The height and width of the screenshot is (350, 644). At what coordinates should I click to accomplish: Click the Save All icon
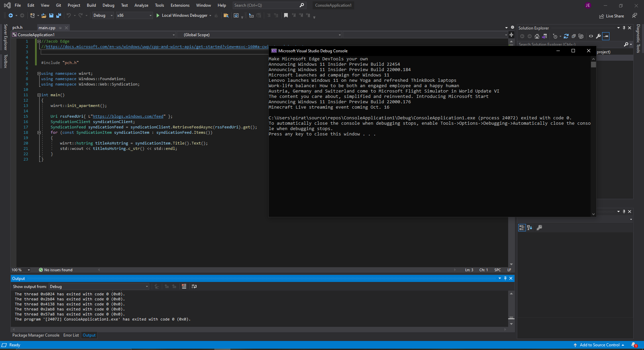[59, 15]
